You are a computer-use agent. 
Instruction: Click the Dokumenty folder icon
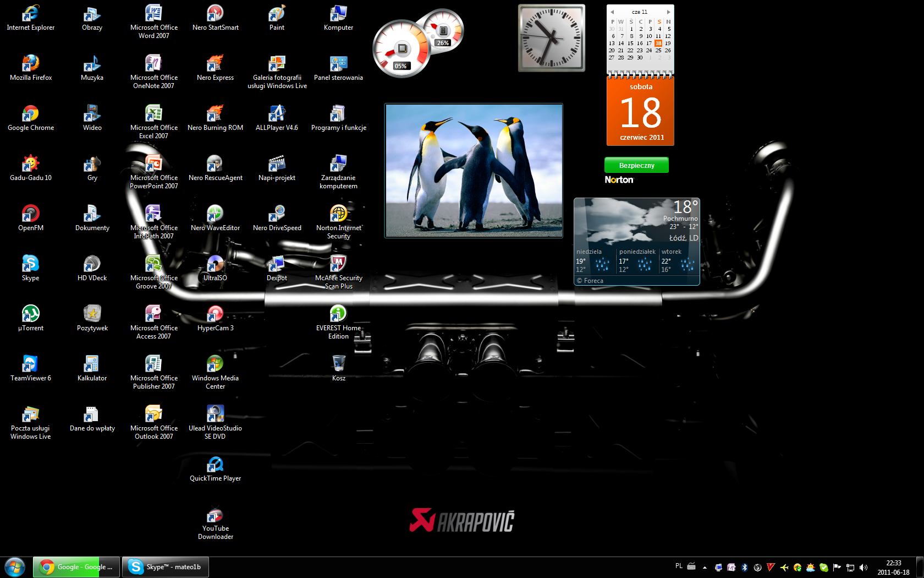click(92, 219)
